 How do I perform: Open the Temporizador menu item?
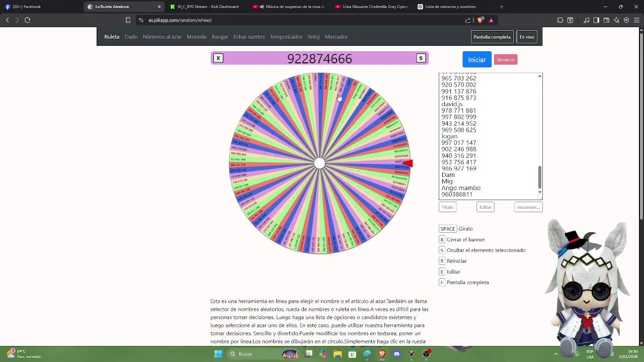[x=286, y=37]
